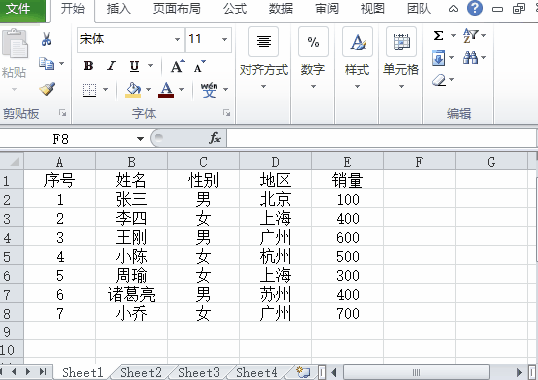The width and height of the screenshot is (538, 380).
Task: Click the Sort and Filter icon
Action: [x=470, y=35]
